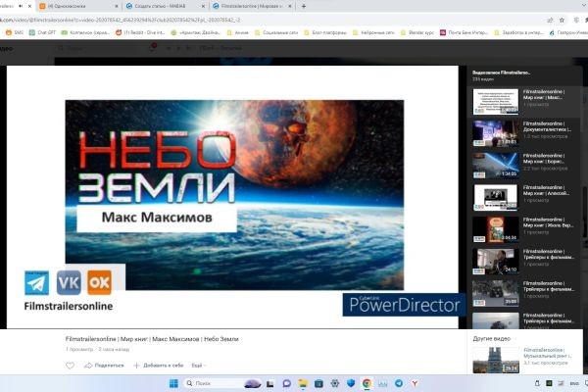Open the Социальные сети bookmarks folder
The height and width of the screenshot is (392, 588).
pyautogui.click(x=276, y=32)
